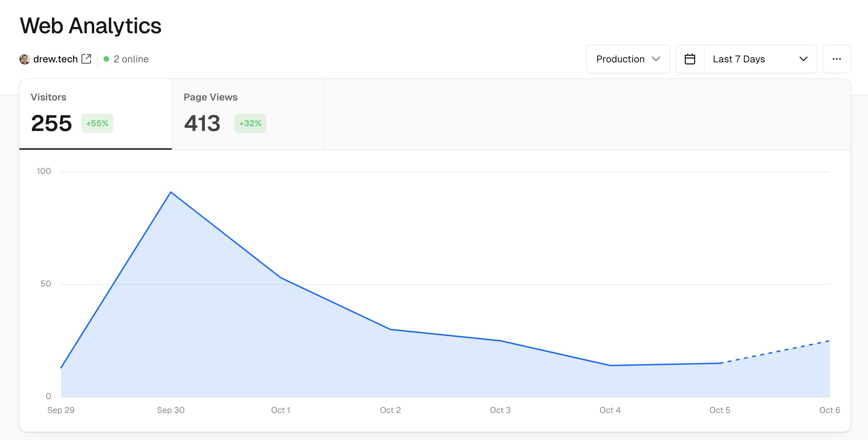This screenshot has width=868, height=440.
Task: Toggle page views percentage change badge
Action: point(250,123)
